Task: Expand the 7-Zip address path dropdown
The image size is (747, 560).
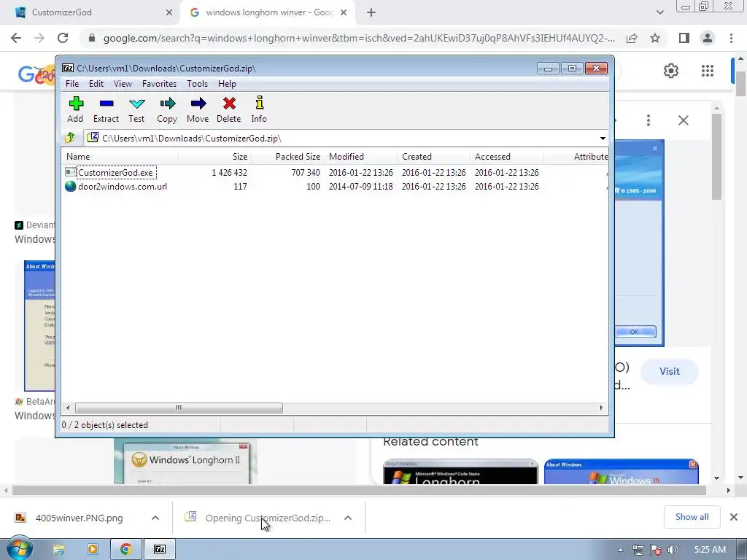Action: point(603,139)
